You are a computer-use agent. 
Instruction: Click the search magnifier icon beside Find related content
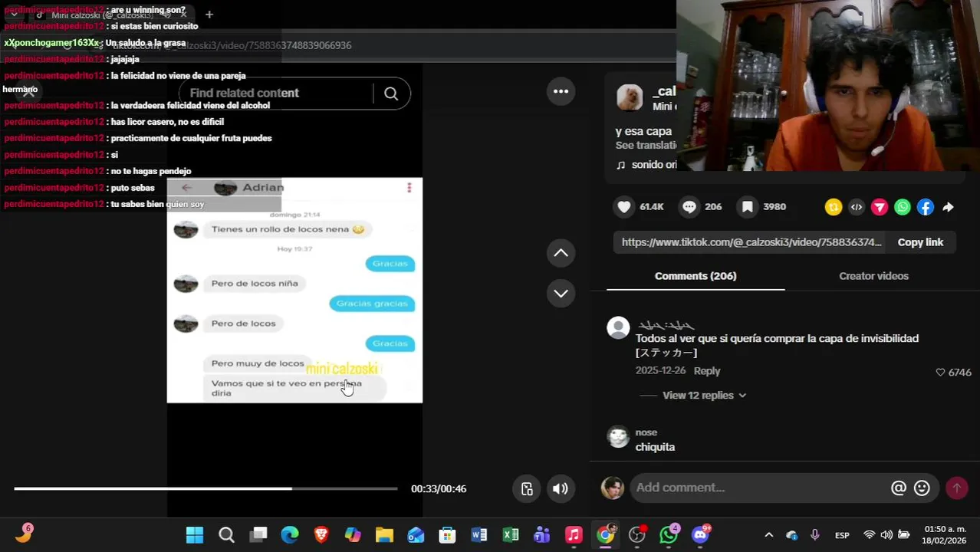tap(391, 94)
